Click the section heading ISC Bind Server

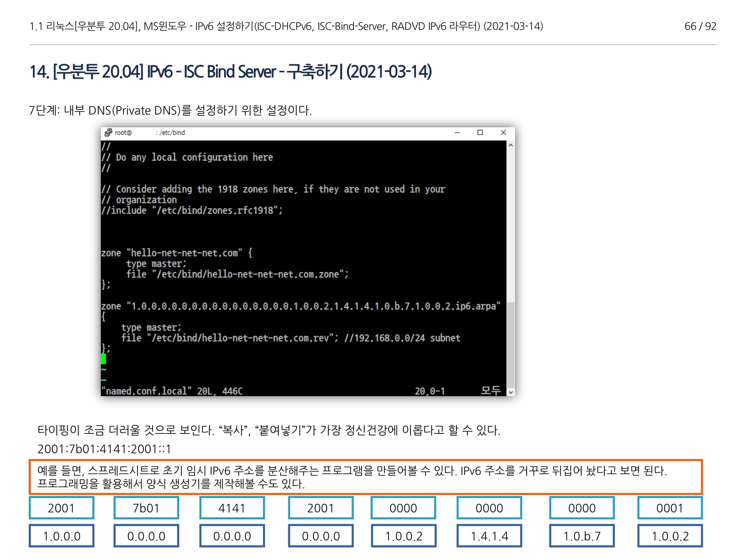230,72
